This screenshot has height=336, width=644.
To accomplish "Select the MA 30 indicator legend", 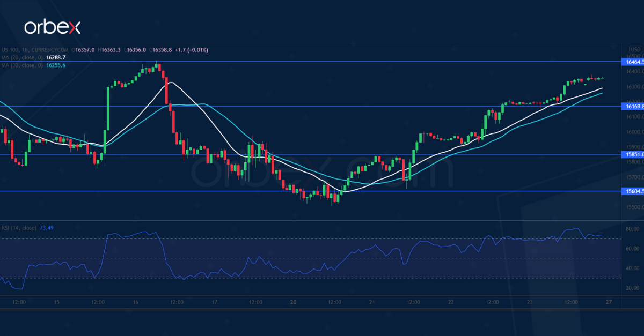I will tap(23, 65).
